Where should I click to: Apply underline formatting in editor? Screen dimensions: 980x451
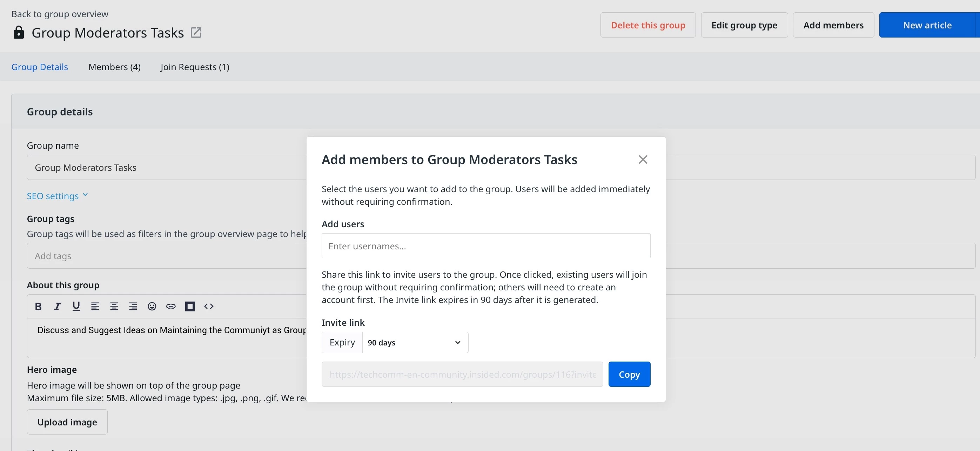tap(76, 307)
